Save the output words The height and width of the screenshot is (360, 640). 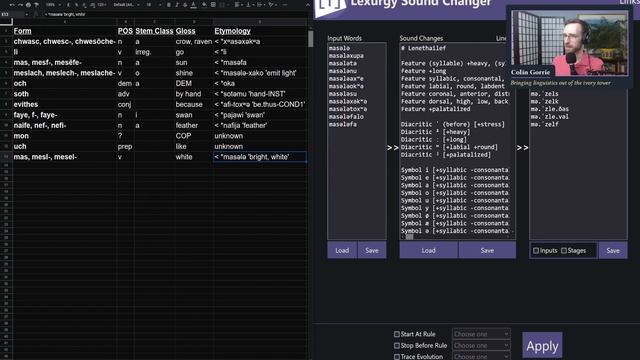click(613, 250)
